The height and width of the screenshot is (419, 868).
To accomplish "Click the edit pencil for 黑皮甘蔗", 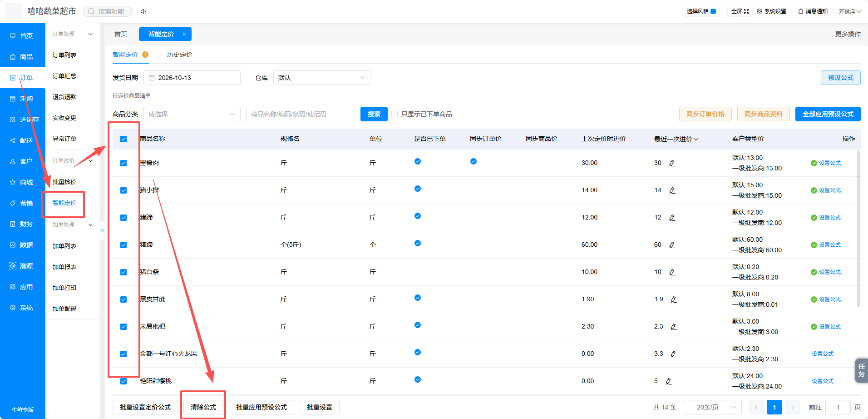I will [x=674, y=299].
